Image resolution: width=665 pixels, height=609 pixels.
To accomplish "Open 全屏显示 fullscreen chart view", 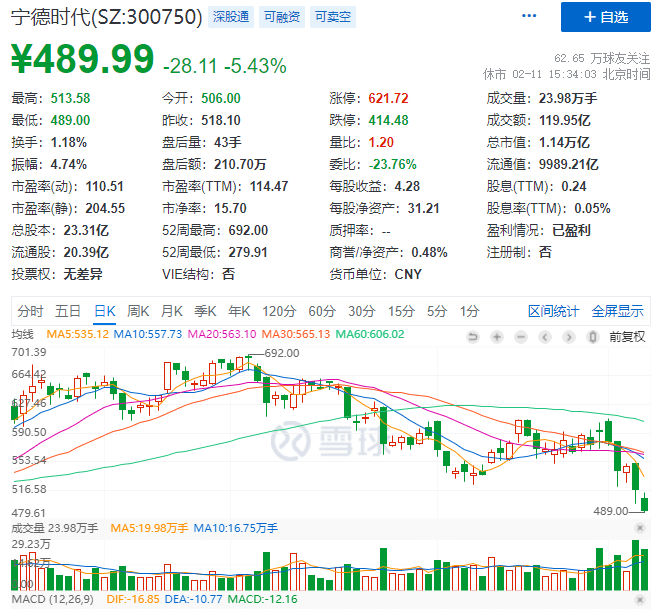I will pos(617,311).
